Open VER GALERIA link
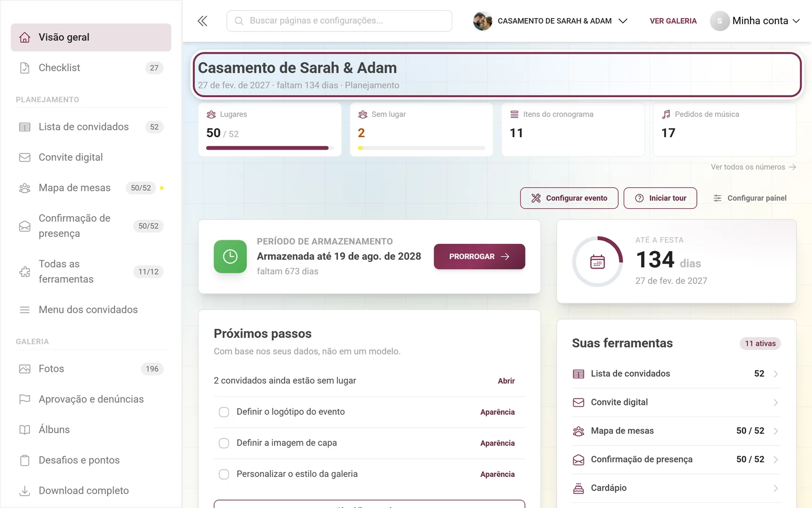 click(673, 21)
